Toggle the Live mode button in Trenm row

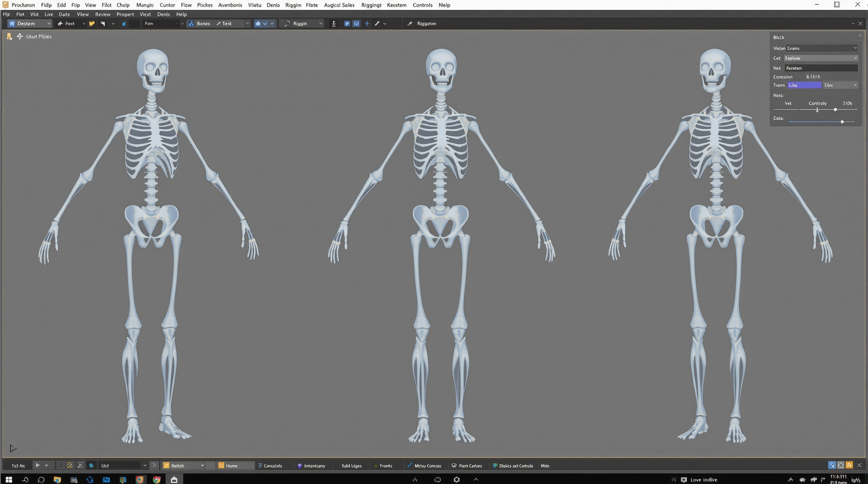pyautogui.click(x=804, y=85)
